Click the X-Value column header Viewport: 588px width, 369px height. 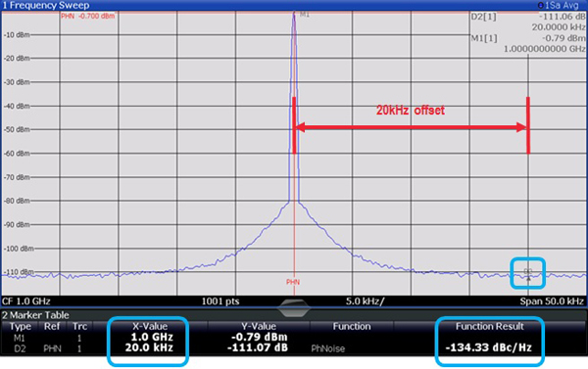coord(150,326)
